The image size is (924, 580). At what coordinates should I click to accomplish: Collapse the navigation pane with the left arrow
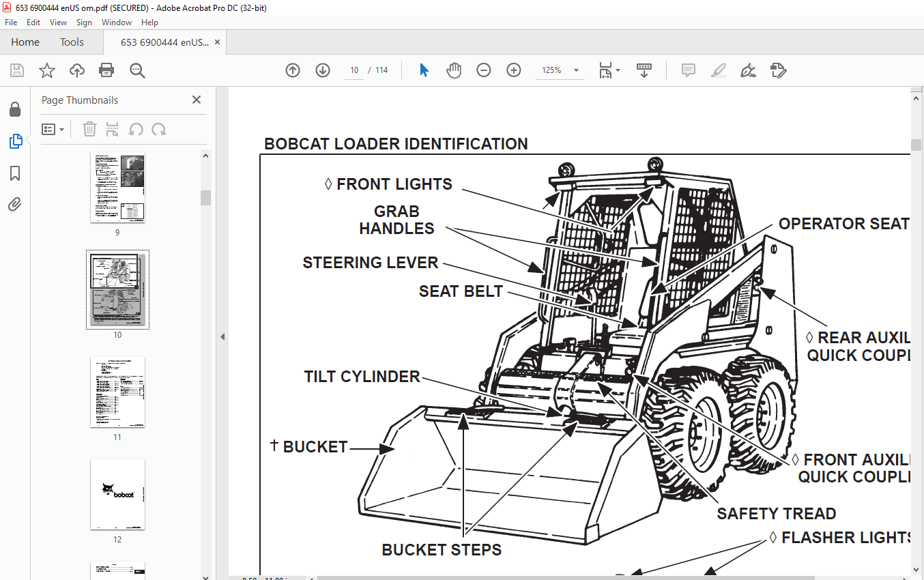[x=222, y=336]
